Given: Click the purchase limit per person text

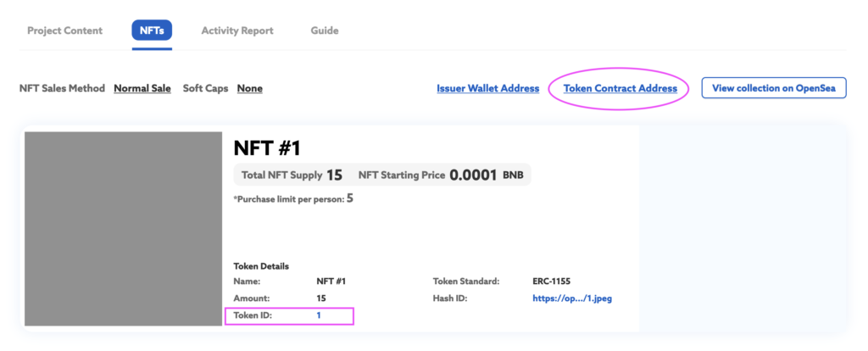Looking at the screenshot, I should [x=293, y=198].
